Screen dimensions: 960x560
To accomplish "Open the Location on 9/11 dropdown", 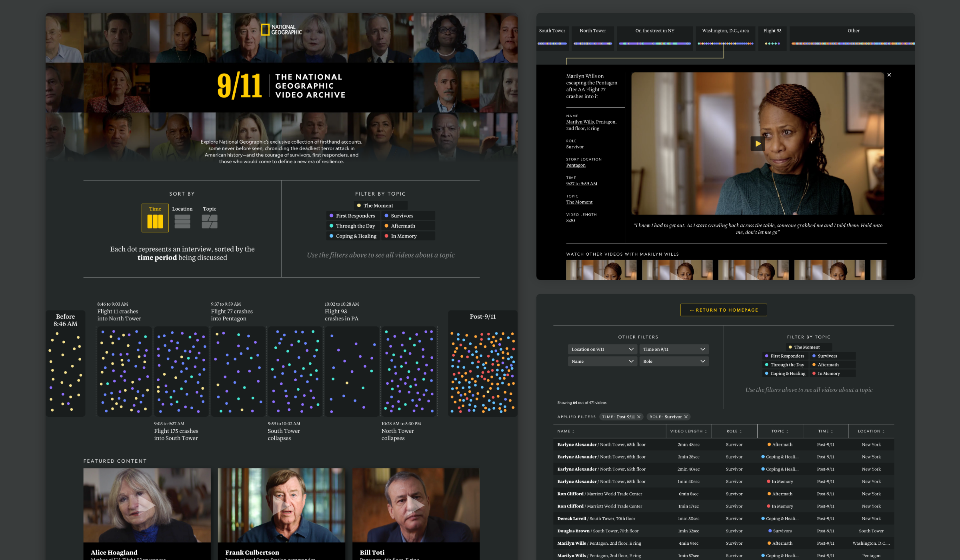I will point(602,349).
